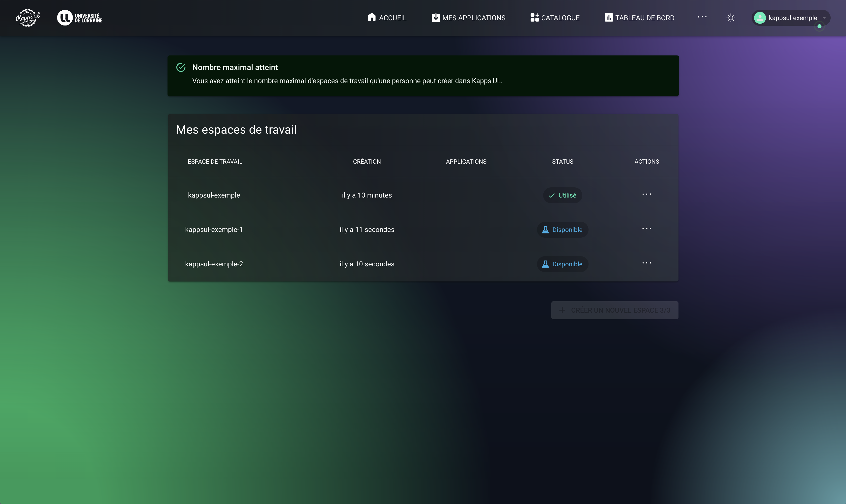This screenshot has height=504, width=846.
Task: Open actions menu for the kappsul-exemple workspace
Action: coord(647,194)
